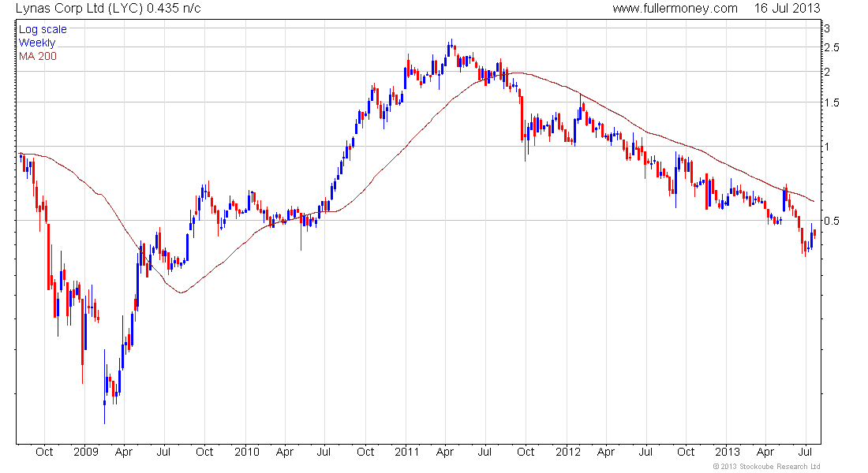Click the x-axis label 2009
868x473 pixels.
(86, 452)
